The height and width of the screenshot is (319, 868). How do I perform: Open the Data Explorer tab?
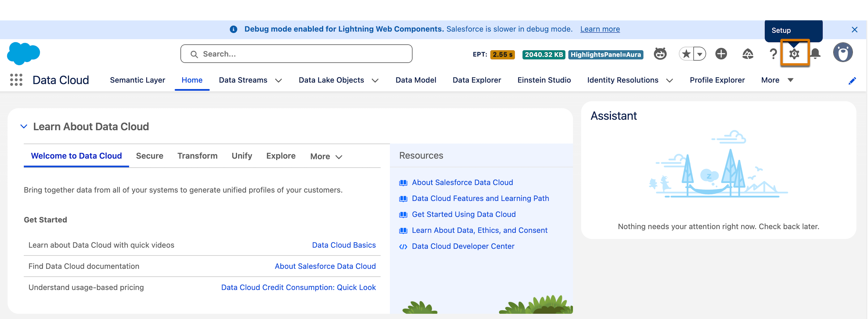[476, 80]
